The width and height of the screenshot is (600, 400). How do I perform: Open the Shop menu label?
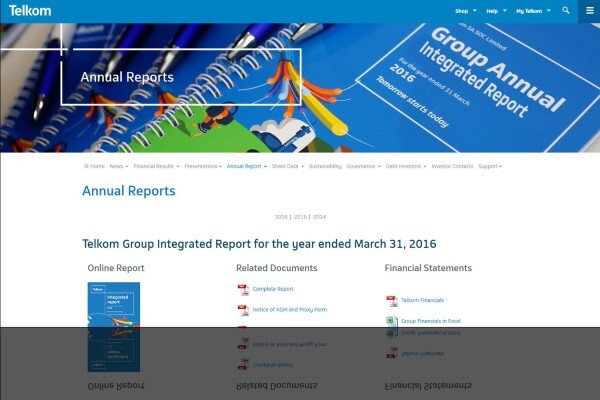click(x=461, y=11)
